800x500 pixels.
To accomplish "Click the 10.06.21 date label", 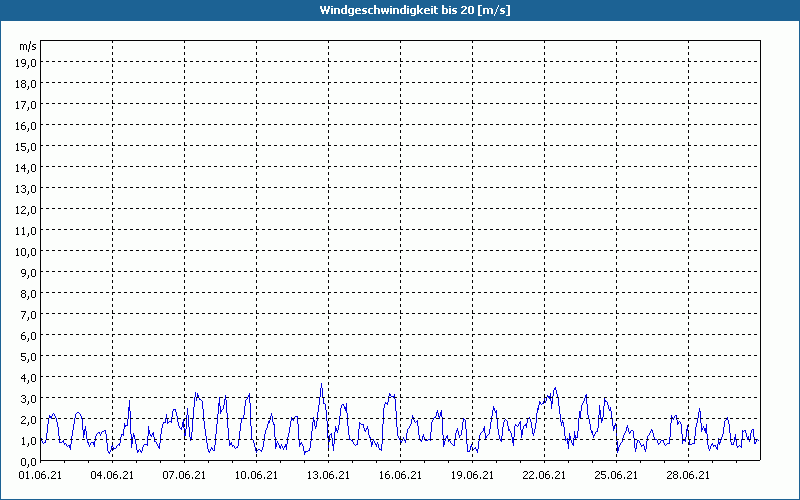I will tap(256, 475).
